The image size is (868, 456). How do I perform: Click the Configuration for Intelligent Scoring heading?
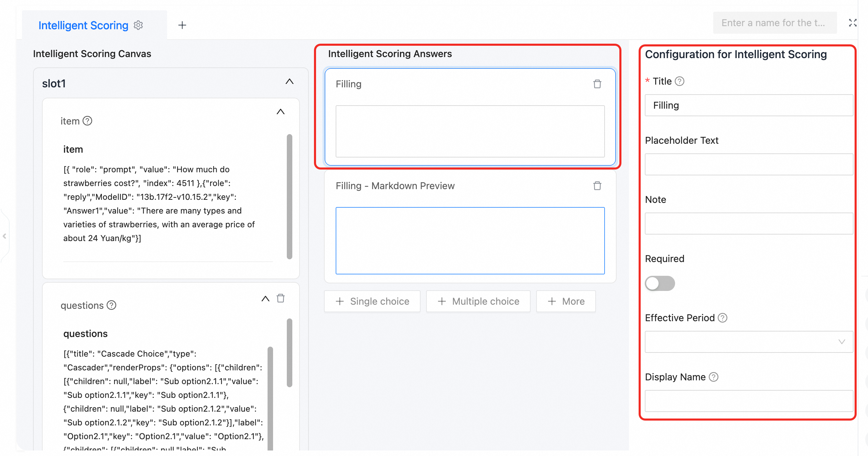click(736, 54)
